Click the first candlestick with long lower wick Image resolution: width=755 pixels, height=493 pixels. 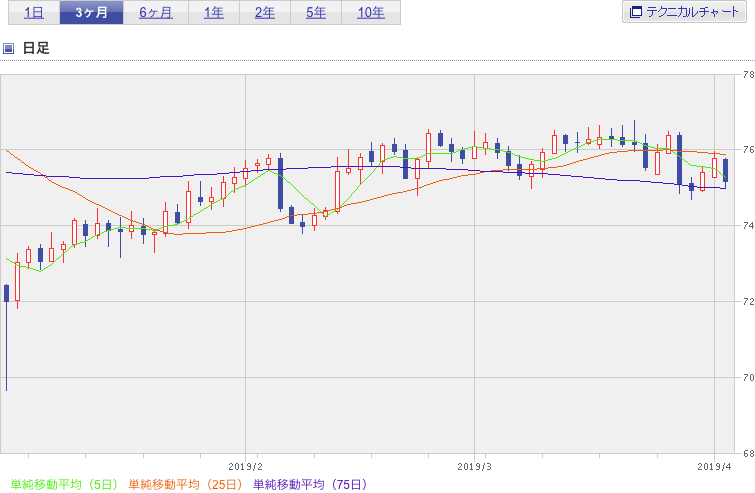point(6,337)
